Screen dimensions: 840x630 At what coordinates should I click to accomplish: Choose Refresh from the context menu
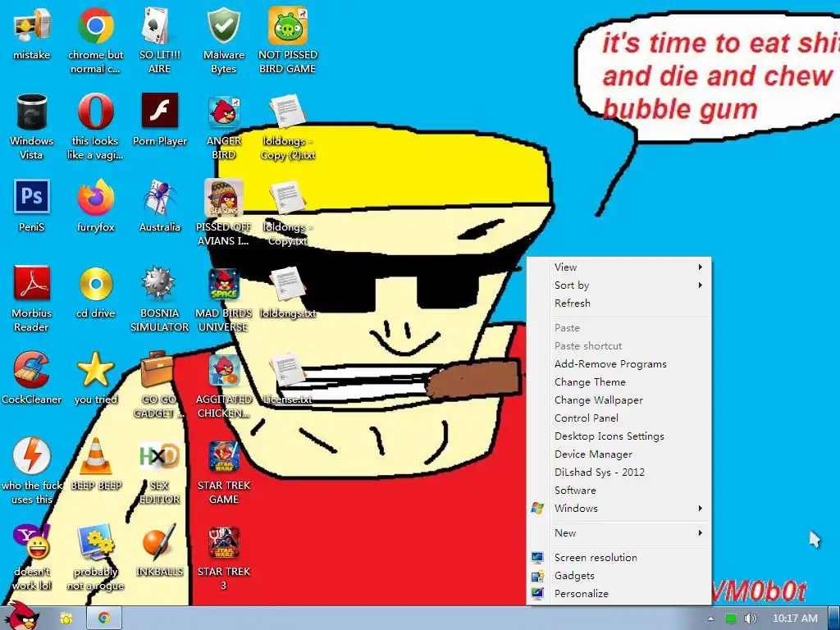tap(619, 304)
